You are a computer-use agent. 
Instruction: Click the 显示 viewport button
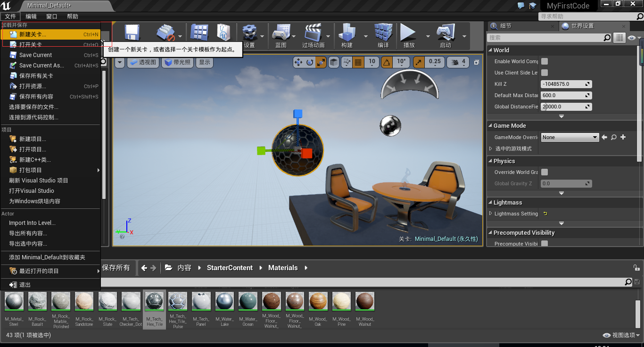(x=204, y=62)
